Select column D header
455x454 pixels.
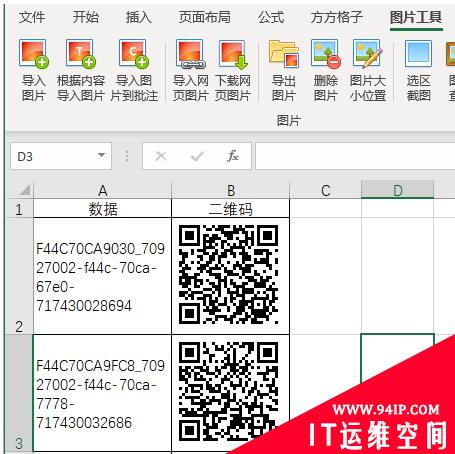coord(398,190)
